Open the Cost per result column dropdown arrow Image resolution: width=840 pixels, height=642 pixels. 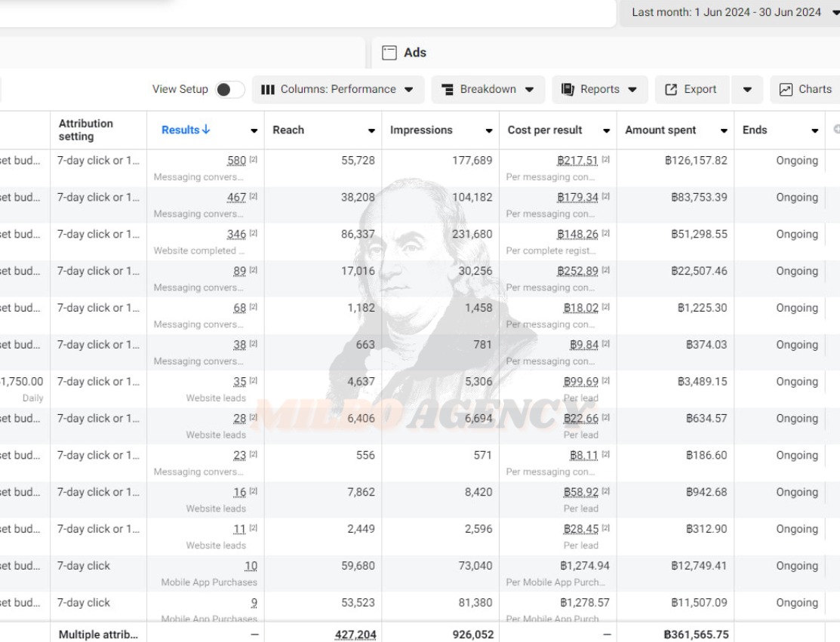click(x=607, y=131)
